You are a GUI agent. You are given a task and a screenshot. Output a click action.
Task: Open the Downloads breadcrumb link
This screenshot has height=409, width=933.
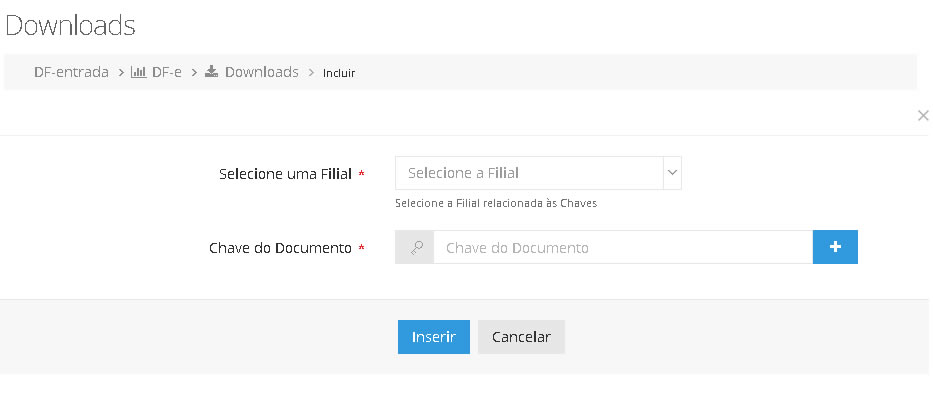pyautogui.click(x=261, y=72)
